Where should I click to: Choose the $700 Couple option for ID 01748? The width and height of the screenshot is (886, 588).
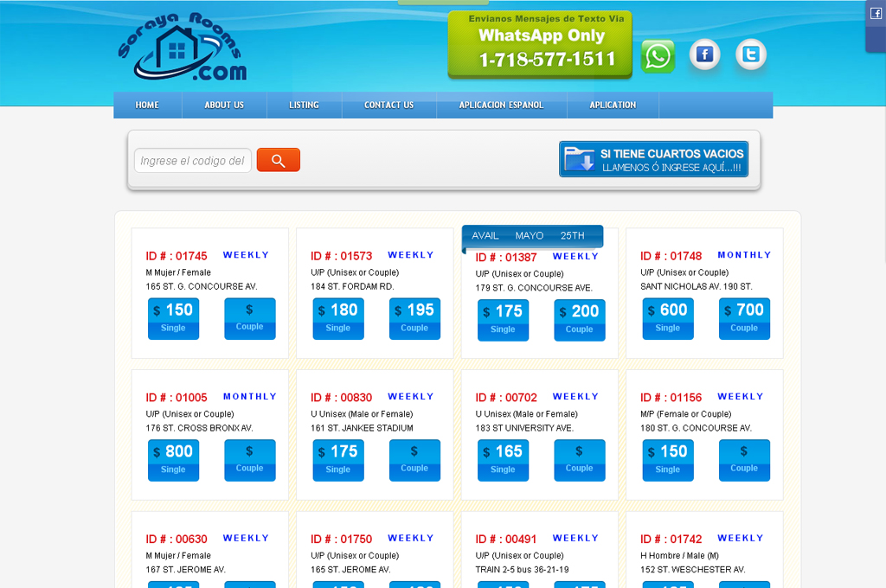744,318
